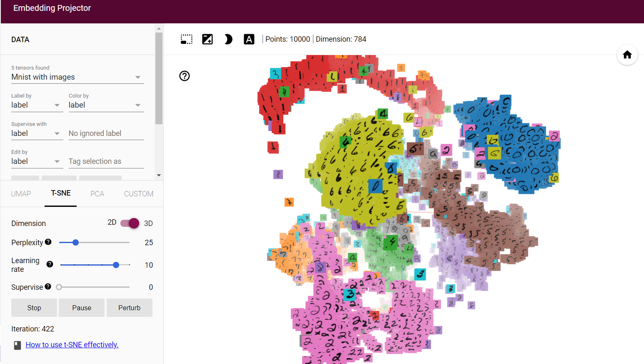Select the T-SNE tab
This screenshot has height=364, width=644.
61,193
